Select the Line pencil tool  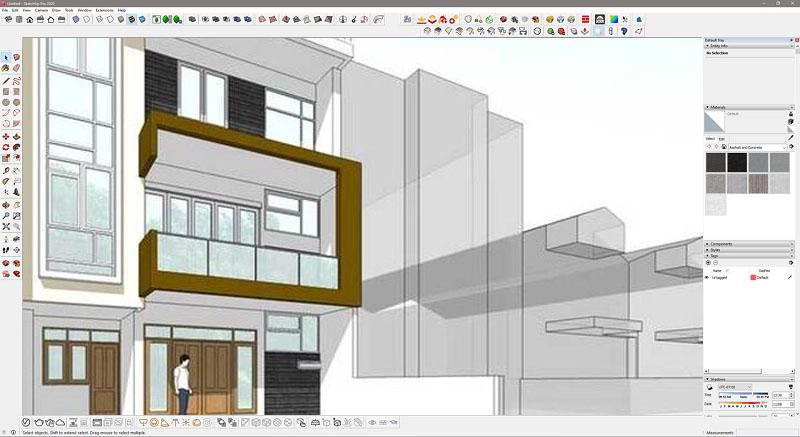click(x=6, y=81)
